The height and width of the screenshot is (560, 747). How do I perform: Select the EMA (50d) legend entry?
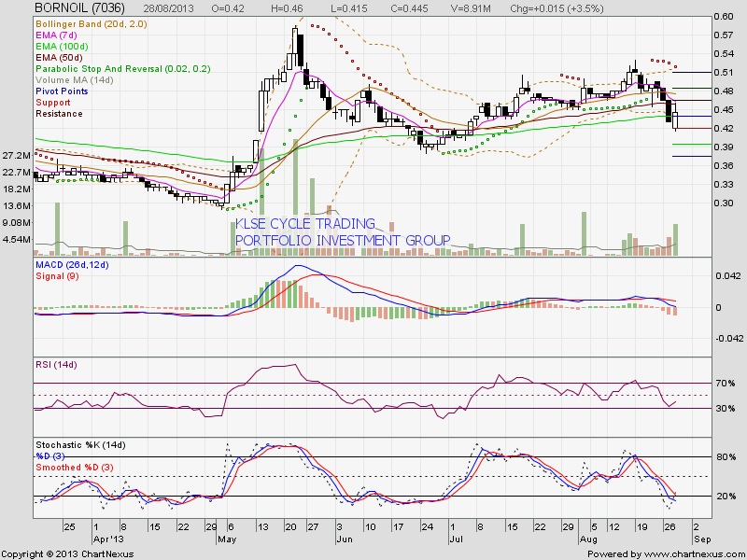59,58
